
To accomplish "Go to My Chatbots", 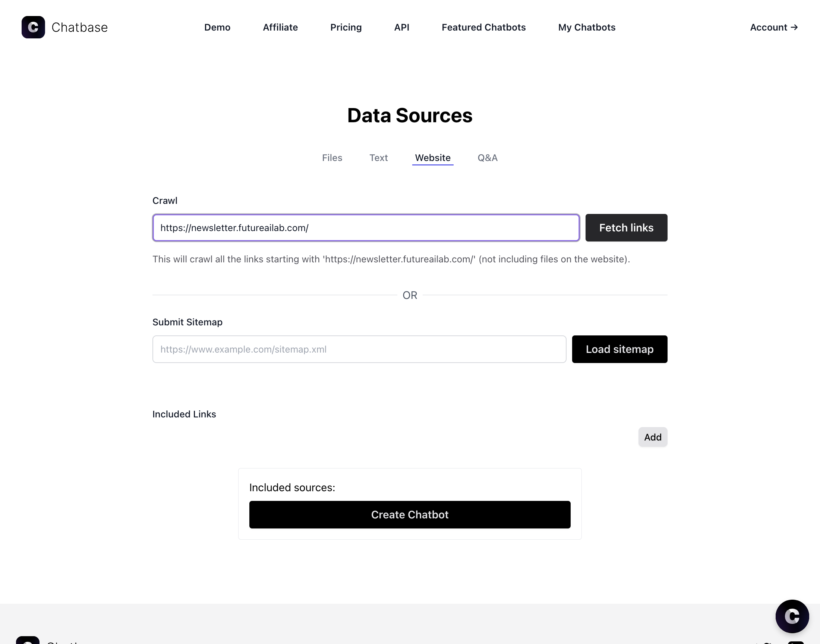I will coord(587,27).
